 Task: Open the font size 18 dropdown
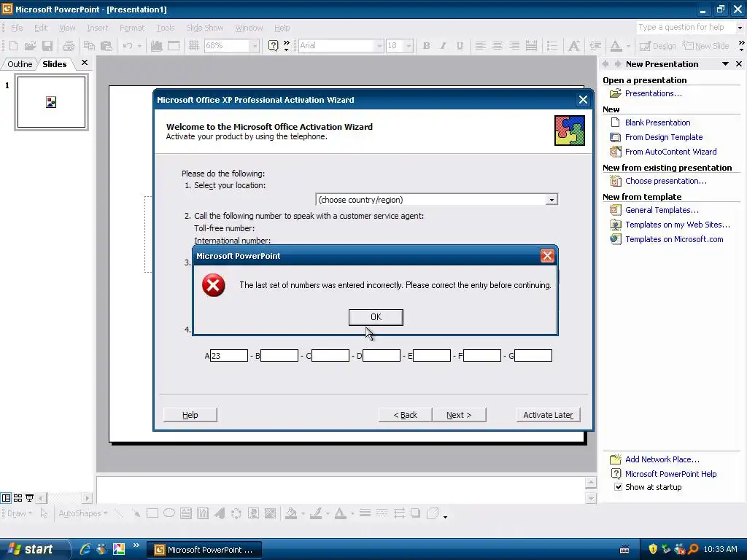(x=409, y=46)
